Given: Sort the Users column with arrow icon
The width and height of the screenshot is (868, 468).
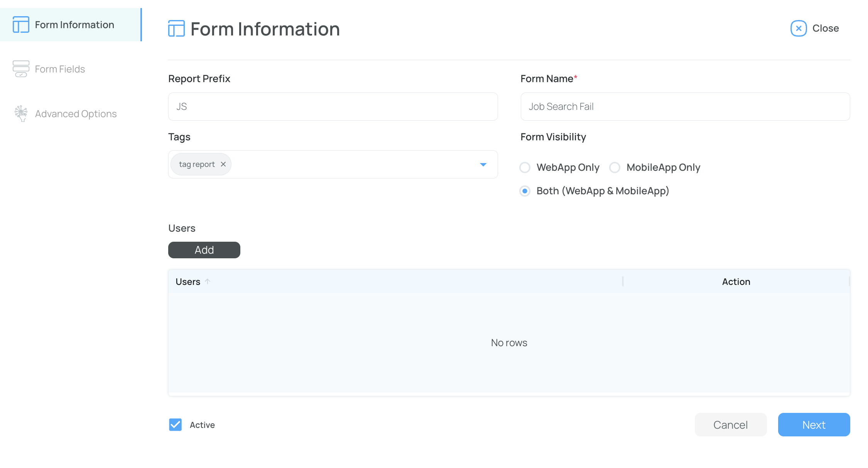Looking at the screenshot, I should tap(208, 281).
